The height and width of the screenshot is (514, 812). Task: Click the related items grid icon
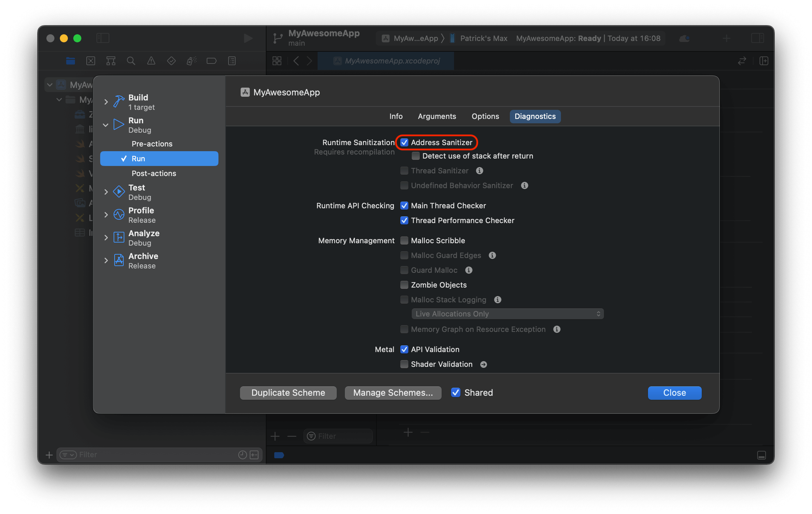coord(277,61)
